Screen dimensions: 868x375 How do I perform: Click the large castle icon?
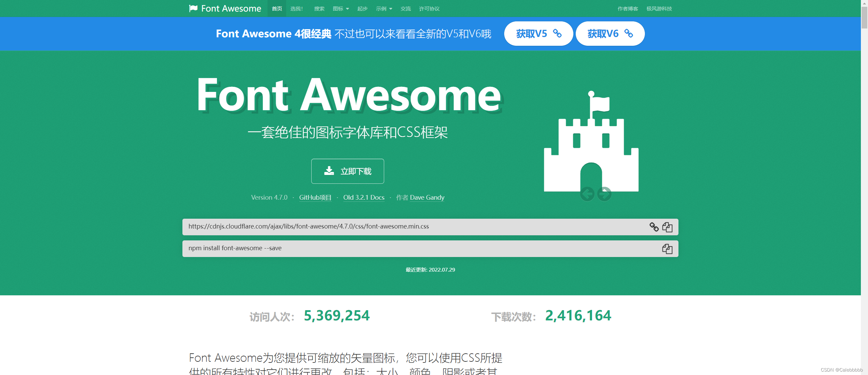coord(591,141)
